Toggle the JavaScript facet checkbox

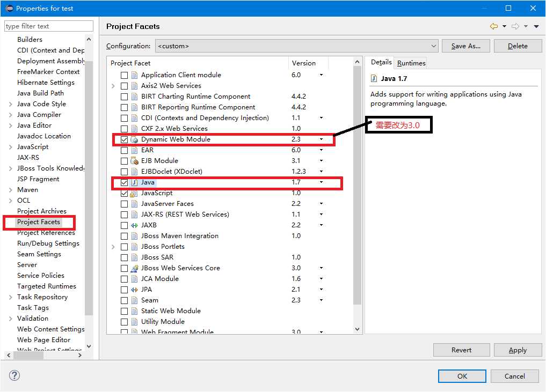(124, 193)
